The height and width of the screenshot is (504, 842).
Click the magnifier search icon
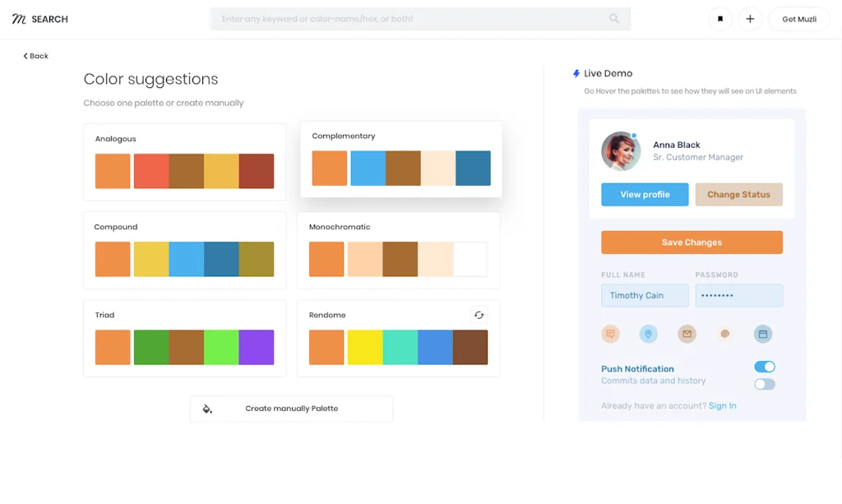point(614,19)
